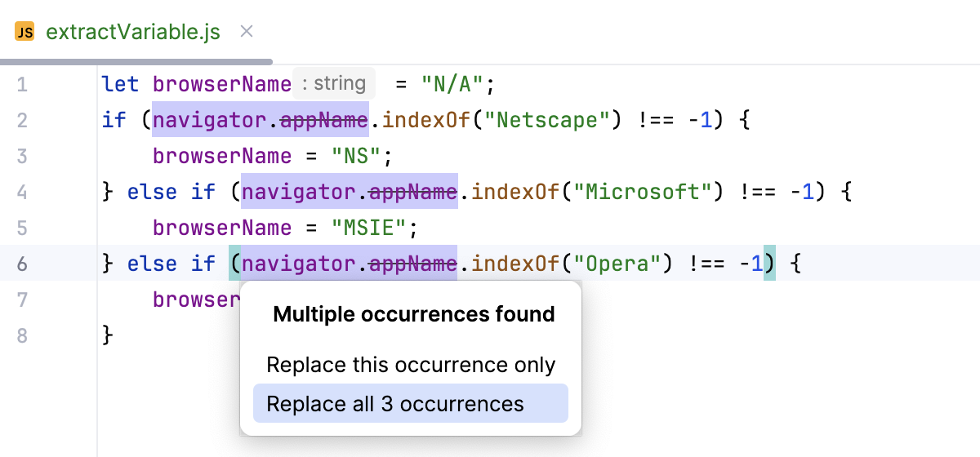Close the extractVariable.js tab
This screenshot has width=980, height=457.
[x=247, y=33]
